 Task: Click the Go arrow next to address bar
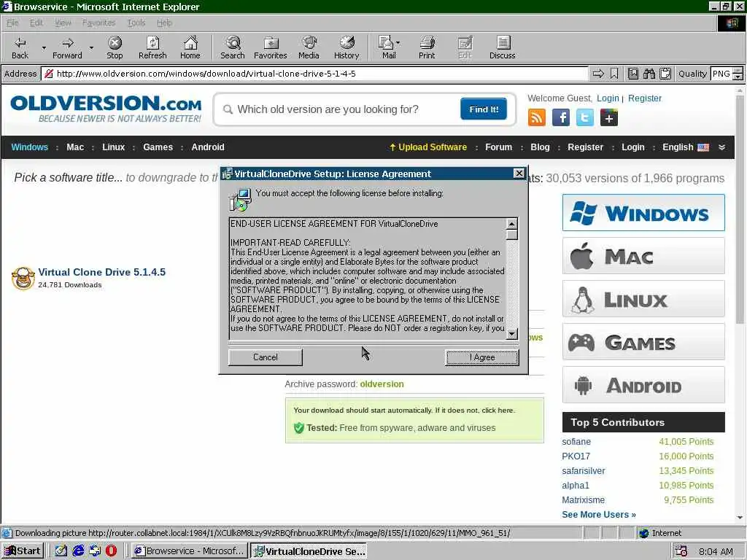click(x=598, y=74)
